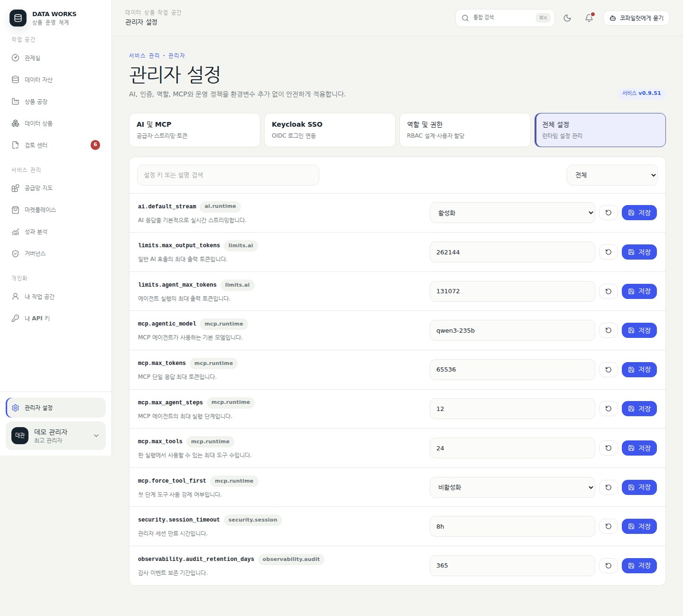Open 검토 센터 sidebar item
Image resolution: width=683 pixels, height=616 pixels.
[55, 145]
